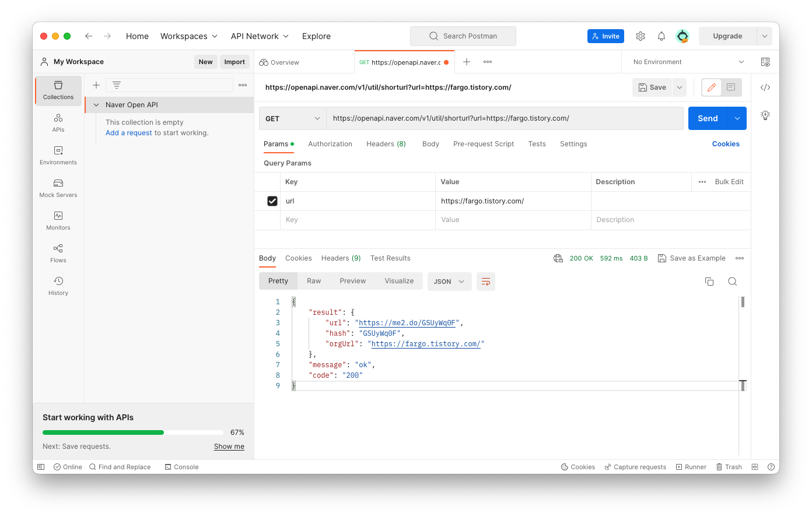Image resolution: width=812 pixels, height=517 pixels.
Task: Open notifications bell
Action: tap(661, 36)
